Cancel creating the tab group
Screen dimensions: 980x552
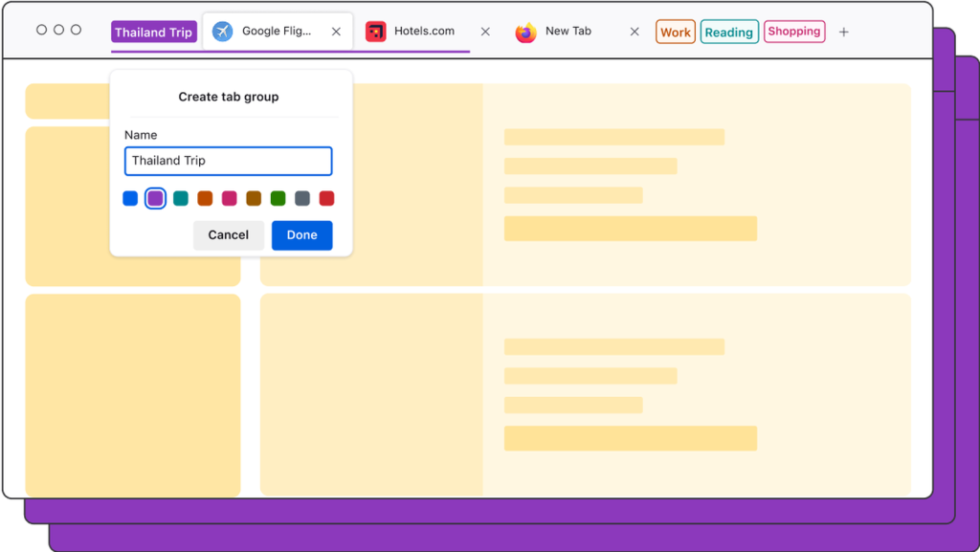tap(229, 234)
